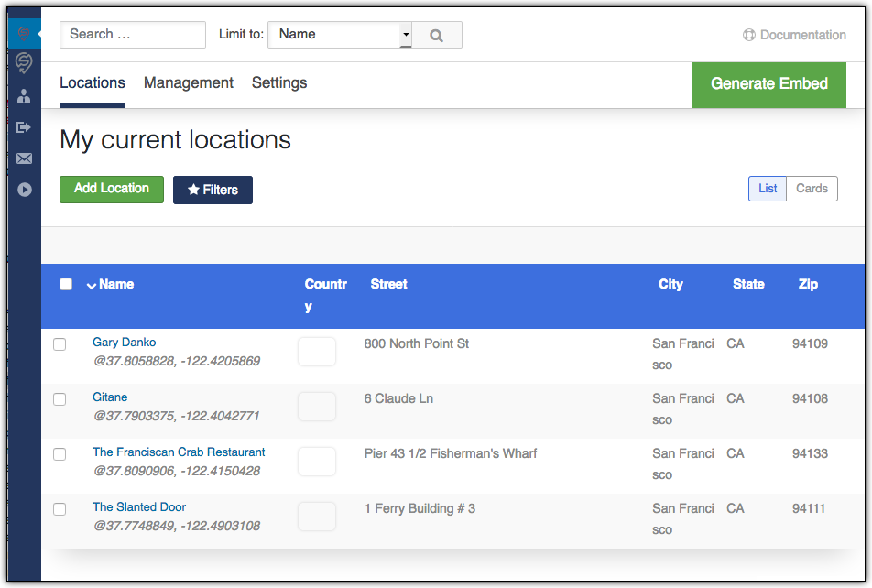
Task: Click the magnifying glass search icon
Action: (437, 34)
